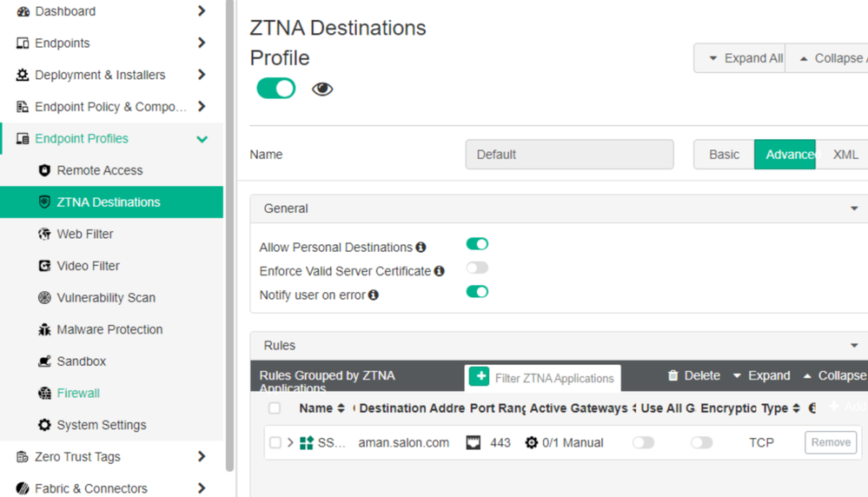Click the Allow Personal Destinations info icon
This screenshot has height=497, width=868.
[421, 248]
